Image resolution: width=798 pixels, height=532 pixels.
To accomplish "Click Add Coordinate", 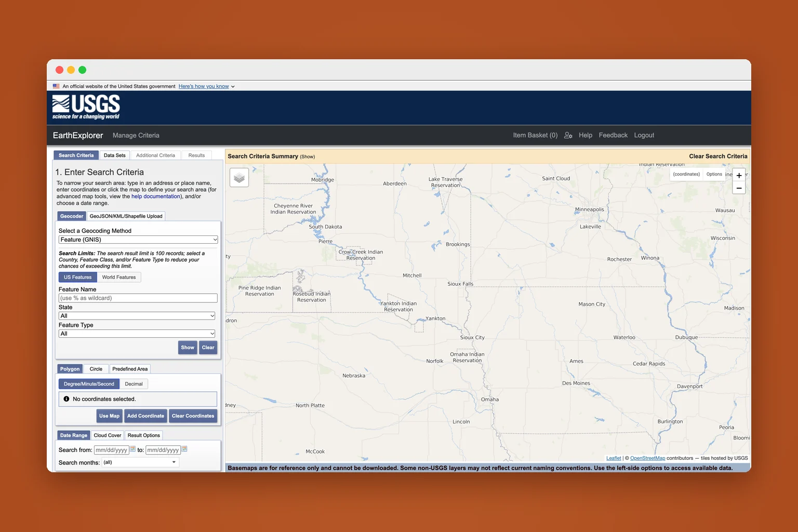I will pos(145,416).
